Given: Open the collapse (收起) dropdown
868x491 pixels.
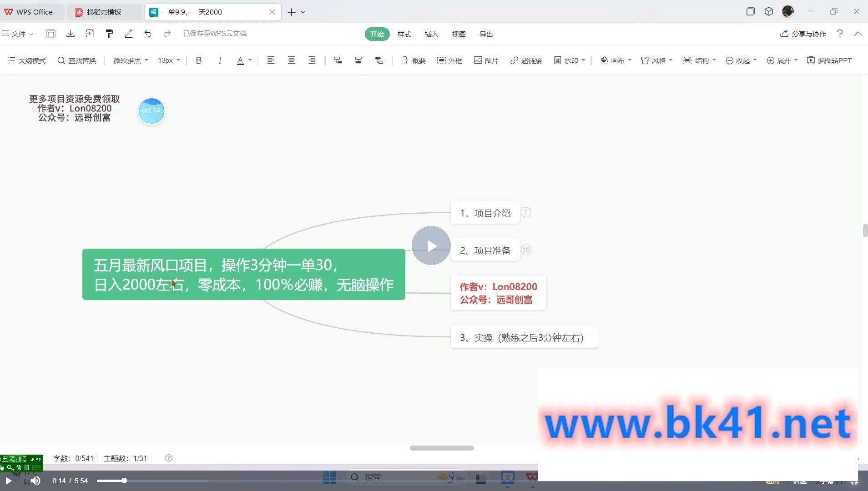Looking at the screenshot, I should pos(741,60).
